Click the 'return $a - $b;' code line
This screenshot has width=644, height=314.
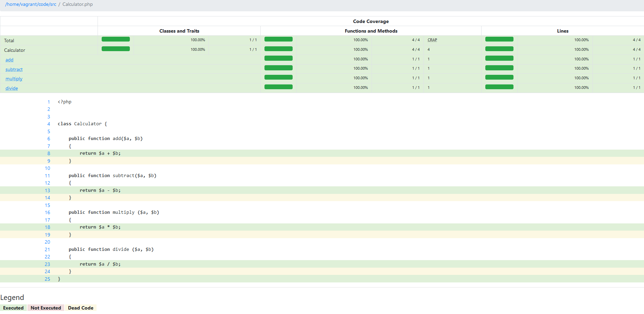[x=100, y=190]
